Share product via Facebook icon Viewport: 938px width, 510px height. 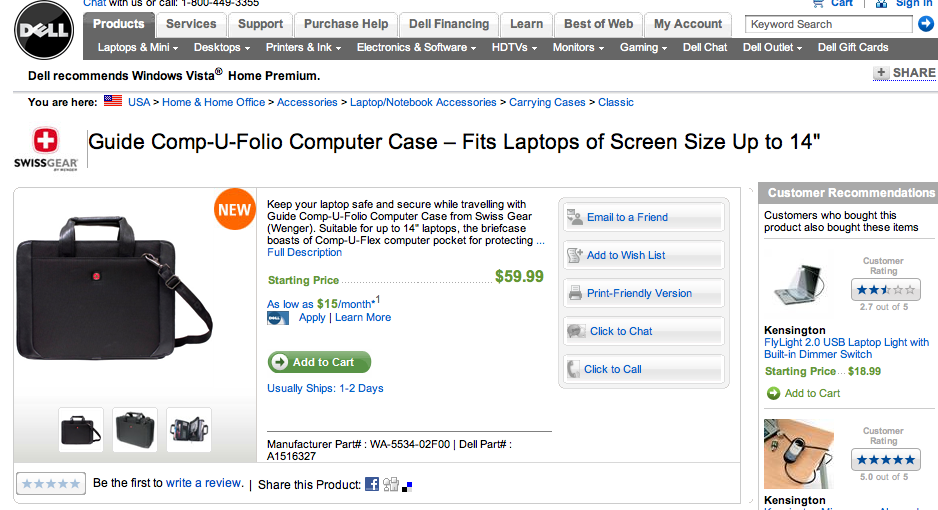372,484
